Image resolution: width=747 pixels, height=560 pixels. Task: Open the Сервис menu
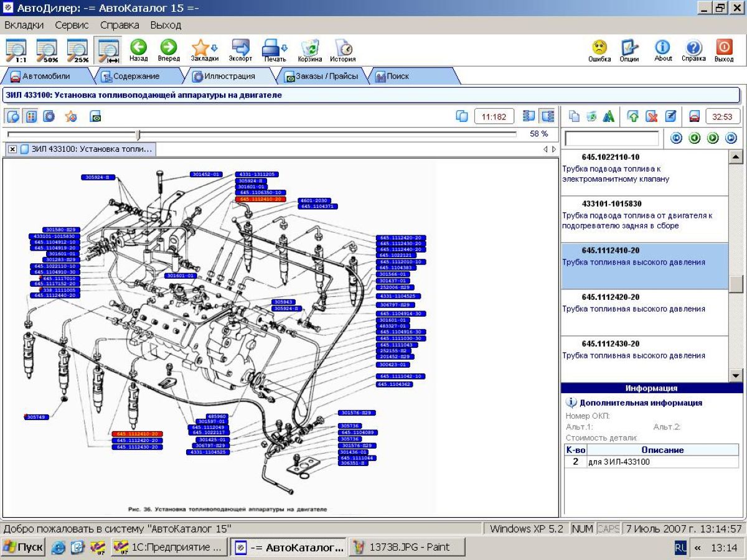pos(72,26)
